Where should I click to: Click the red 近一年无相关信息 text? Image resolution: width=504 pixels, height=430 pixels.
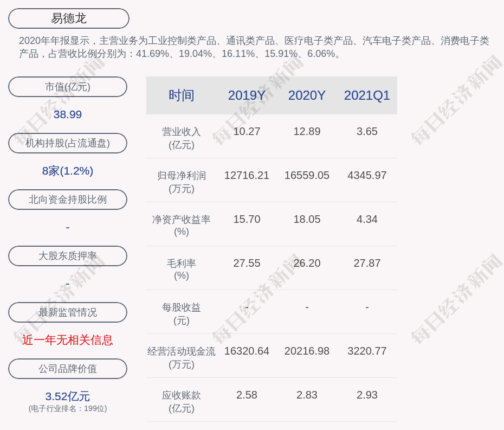click(68, 340)
